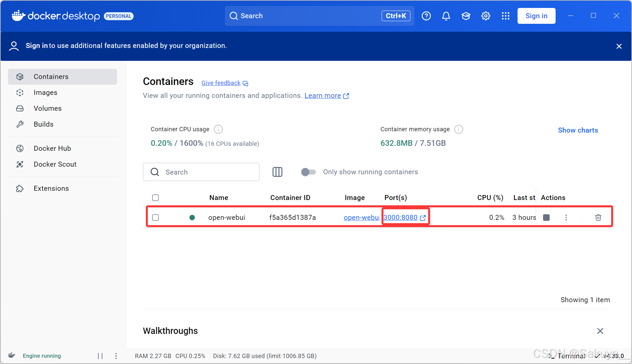Open the apps grid icon in header
The width and height of the screenshot is (632, 364).
click(x=506, y=16)
